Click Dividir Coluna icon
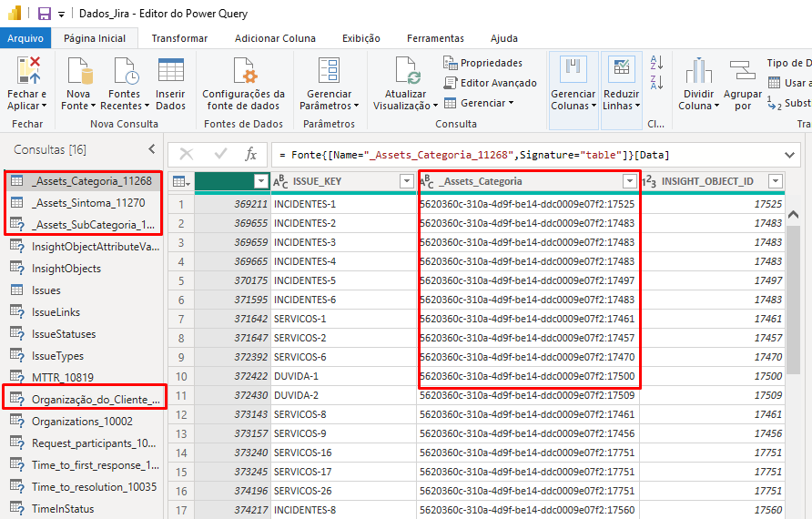This screenshot has width=812, height=519. (x=698, y=70)
